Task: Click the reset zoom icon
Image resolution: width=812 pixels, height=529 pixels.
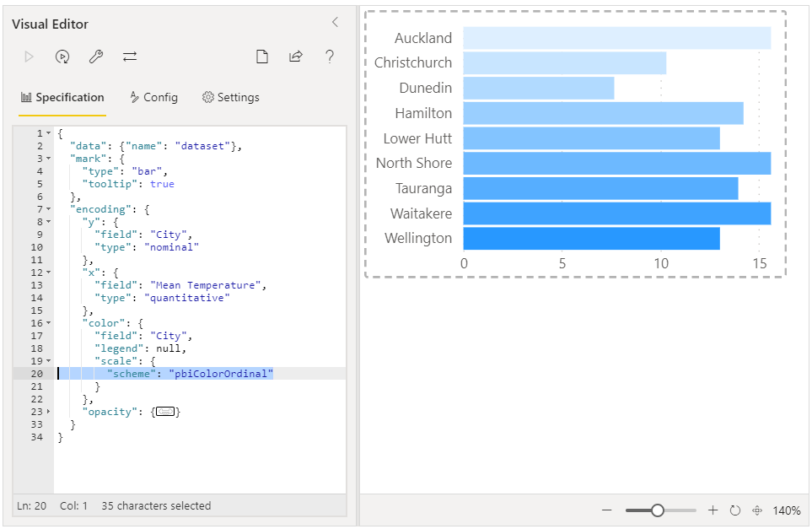Action: click(734, 510)
